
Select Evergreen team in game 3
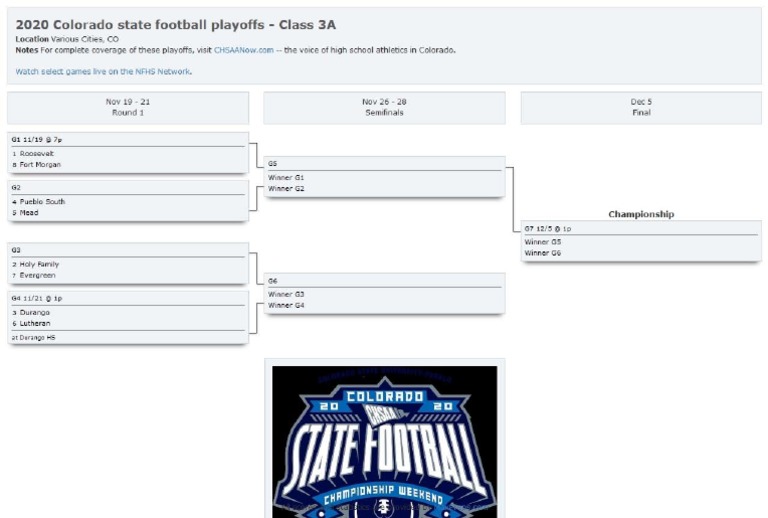coord(38,276)
